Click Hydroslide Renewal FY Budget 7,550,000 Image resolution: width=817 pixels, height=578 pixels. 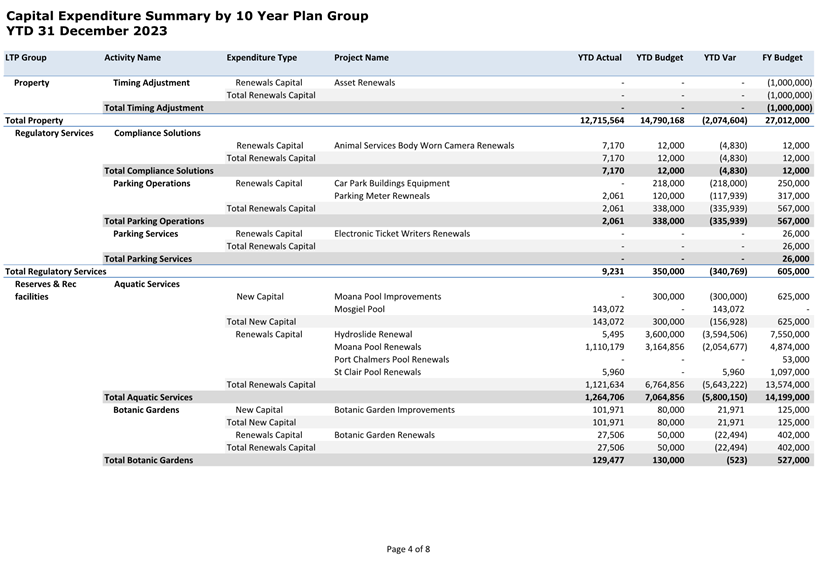click(789, 334)
